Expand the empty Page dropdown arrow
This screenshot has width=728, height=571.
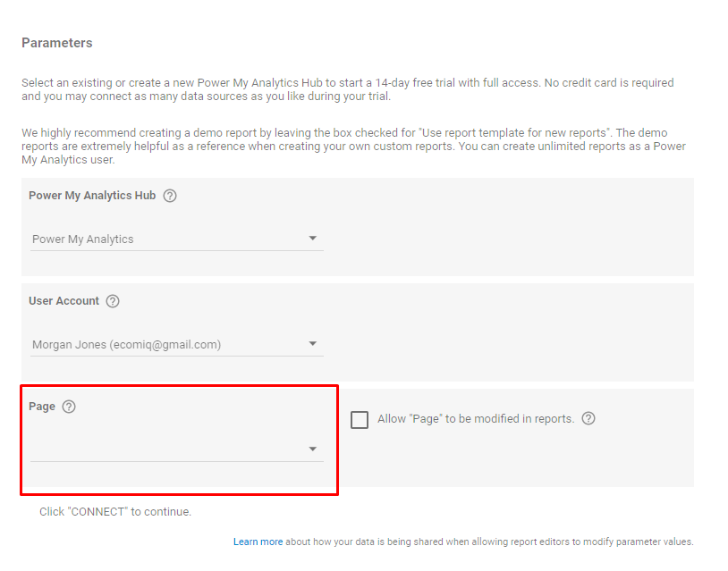click(313, 449)
